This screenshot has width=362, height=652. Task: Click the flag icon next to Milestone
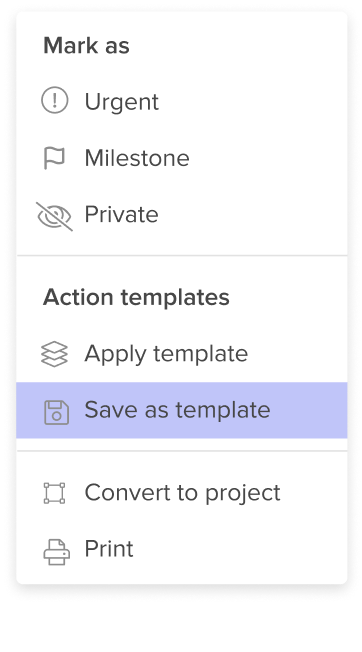coord(54,158)
